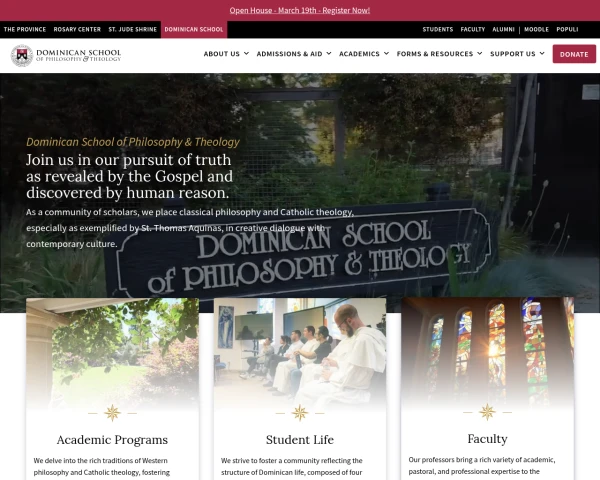Click the 'We delve into the rich traditions' text
Viewport: 600px width, 480px height.
[x=102, y=467]
